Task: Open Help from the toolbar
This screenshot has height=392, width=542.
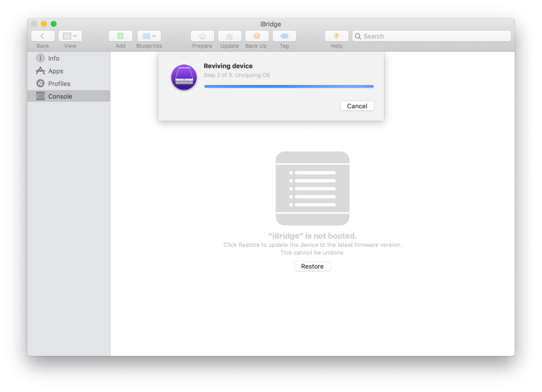Action: pyautogui.click(x=336, y=37)
